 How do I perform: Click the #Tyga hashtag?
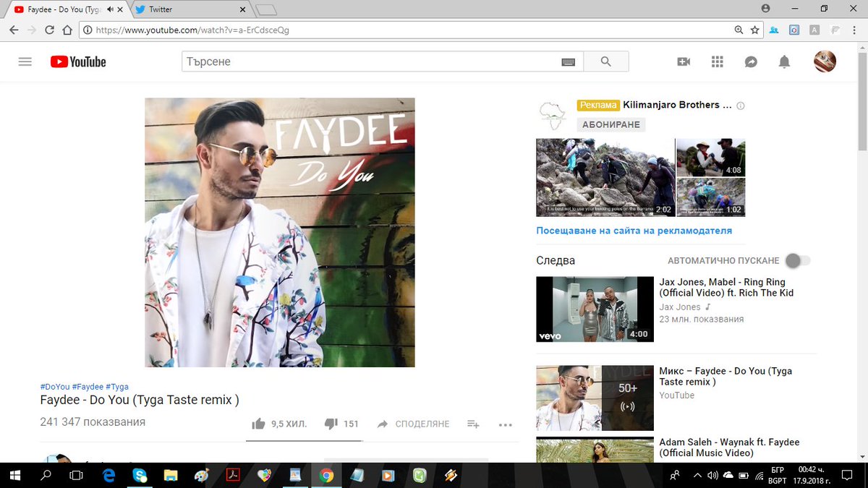click(x=117, y=387)
